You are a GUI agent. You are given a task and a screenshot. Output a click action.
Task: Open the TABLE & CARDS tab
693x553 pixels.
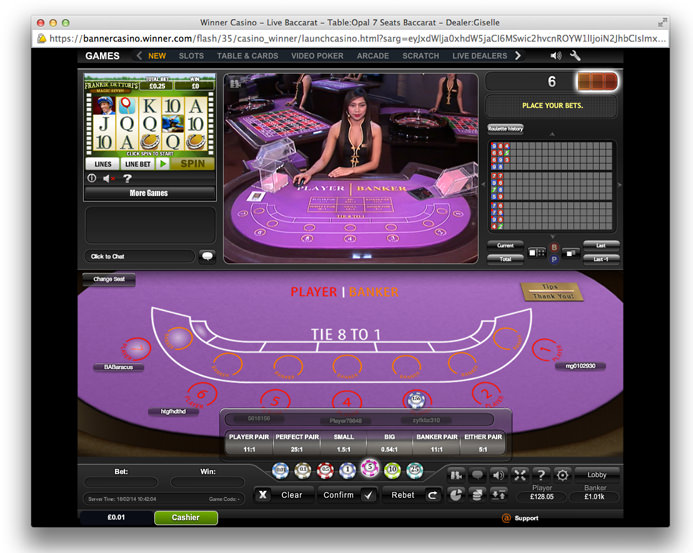pos(248,56)
